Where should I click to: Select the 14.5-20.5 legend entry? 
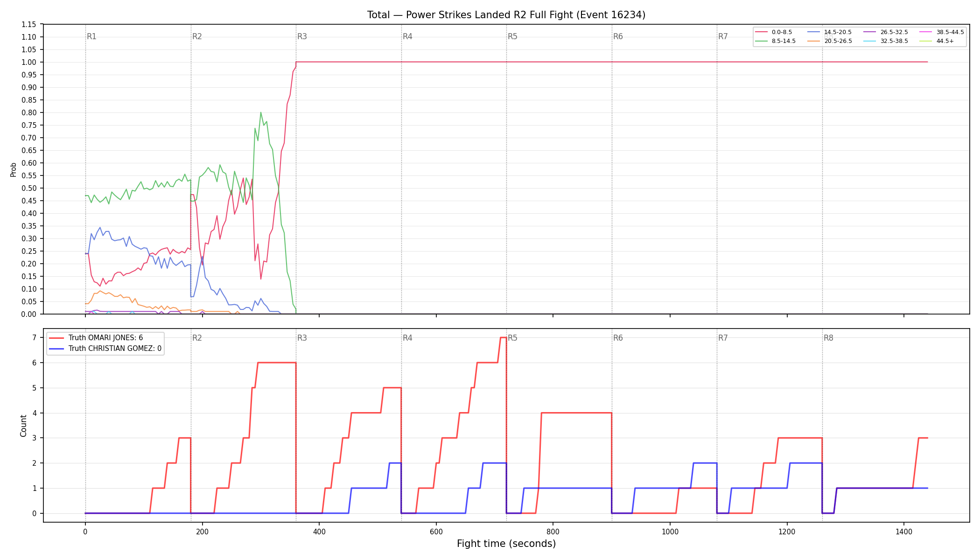830,32
